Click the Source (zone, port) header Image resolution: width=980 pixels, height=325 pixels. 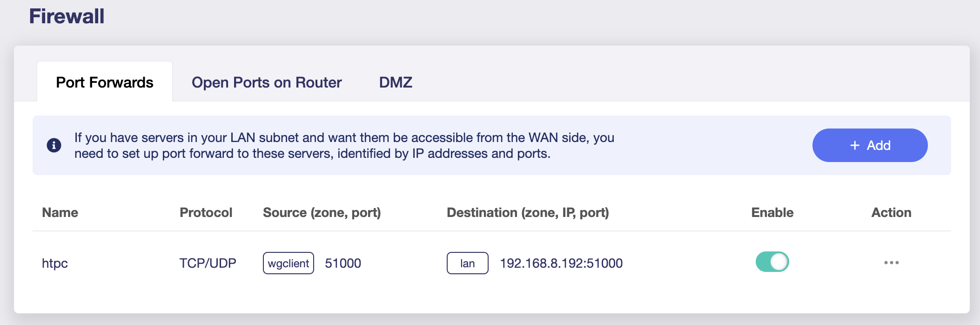[x=322, y=212]
